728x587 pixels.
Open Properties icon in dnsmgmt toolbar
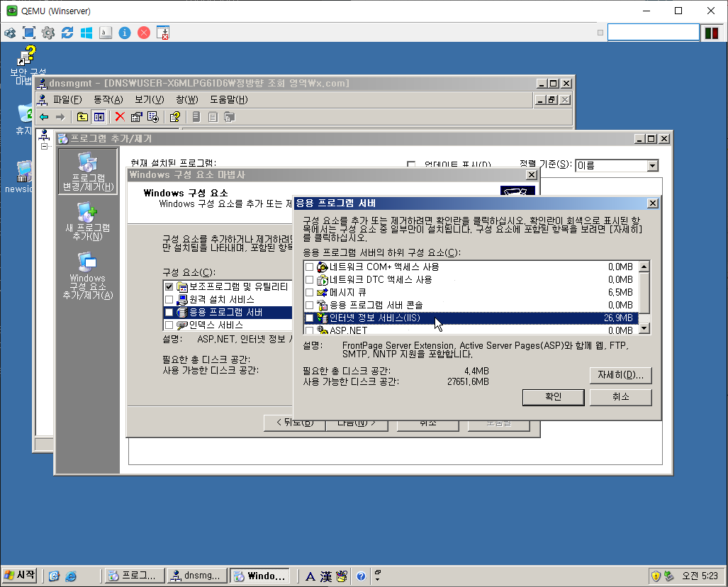click(x=136, y=117)
